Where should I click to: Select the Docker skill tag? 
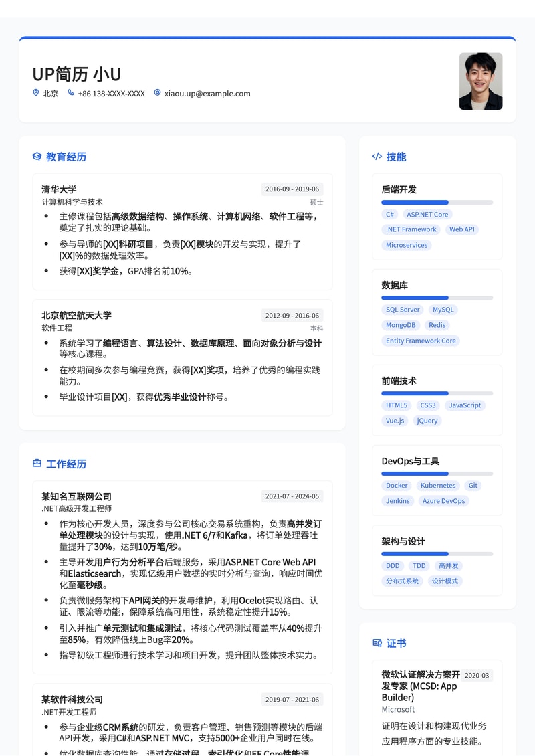[396, 486]
